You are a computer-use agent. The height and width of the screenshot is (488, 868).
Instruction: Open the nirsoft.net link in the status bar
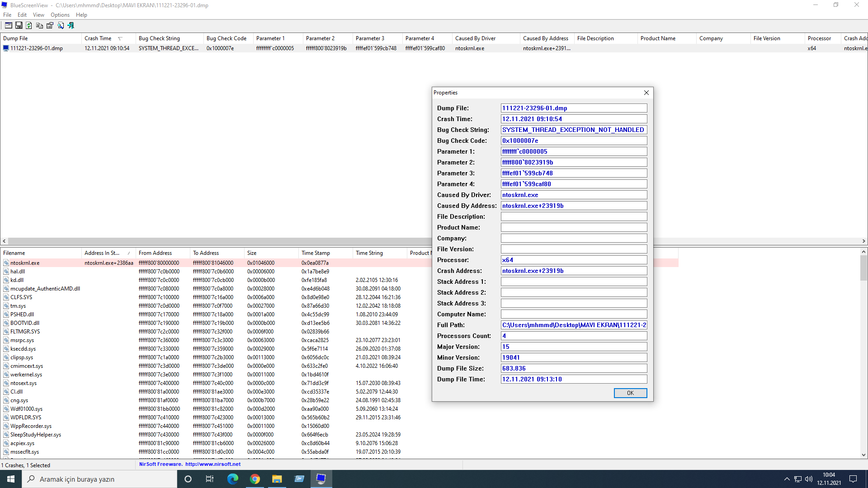point(212,464)
